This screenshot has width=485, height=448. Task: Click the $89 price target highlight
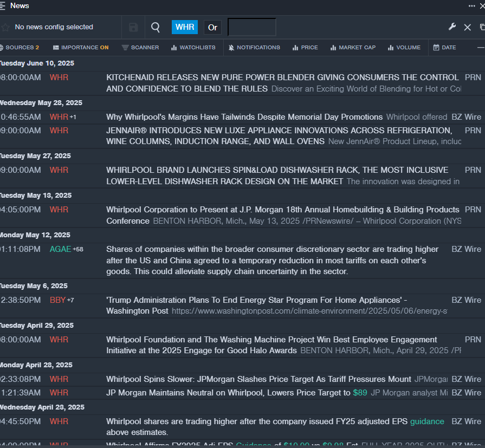pyautogui.click(x=360, y=393)
